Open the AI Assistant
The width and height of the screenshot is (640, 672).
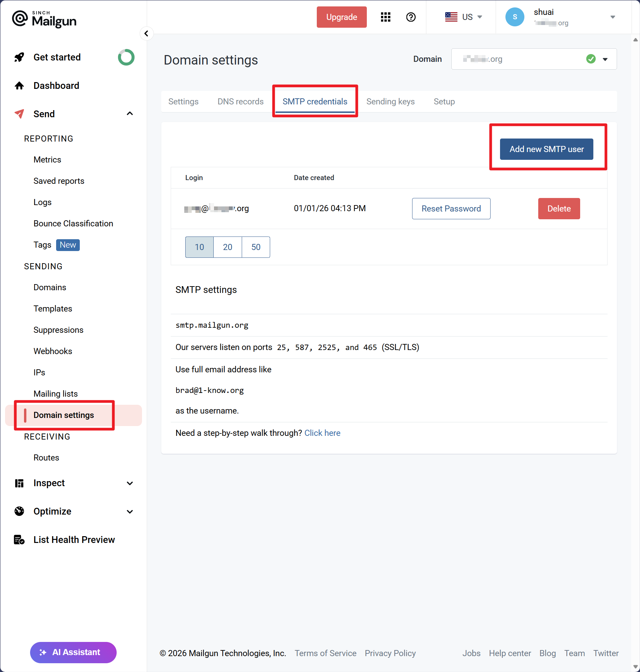[x=73, y=652]
